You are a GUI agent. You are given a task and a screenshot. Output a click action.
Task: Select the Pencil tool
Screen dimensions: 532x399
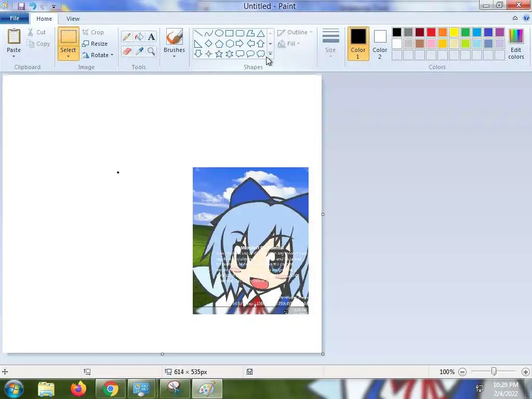click(127, 37)
